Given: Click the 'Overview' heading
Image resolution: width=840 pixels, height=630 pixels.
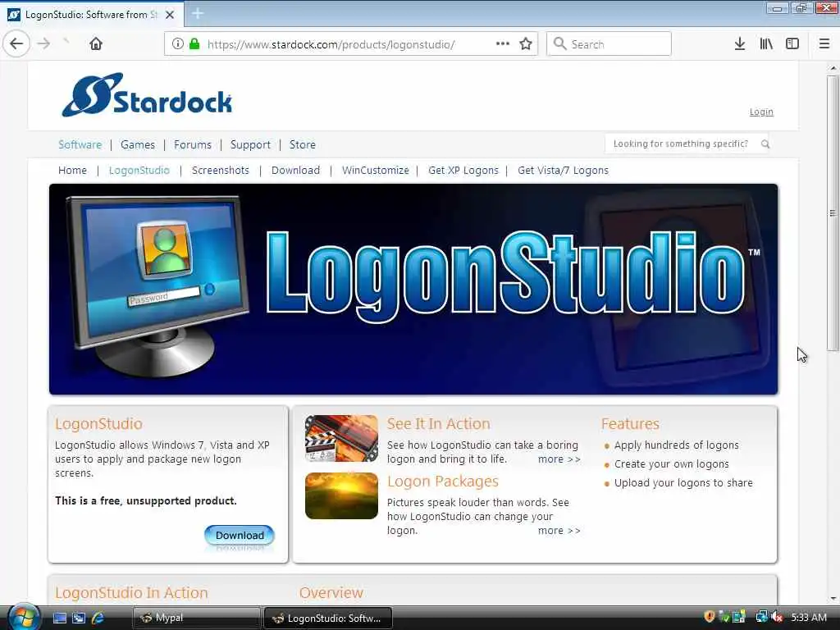Looking at the screenshot, I should [331, 593].
